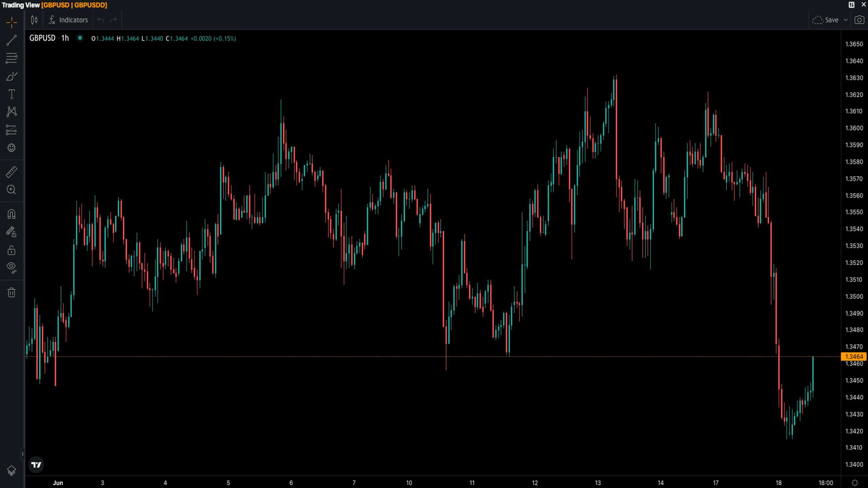Image resolution: width=868 pixels, height=488 pixels.
Task: Click the 1.3550 price axis label
Action: [854, 212]
